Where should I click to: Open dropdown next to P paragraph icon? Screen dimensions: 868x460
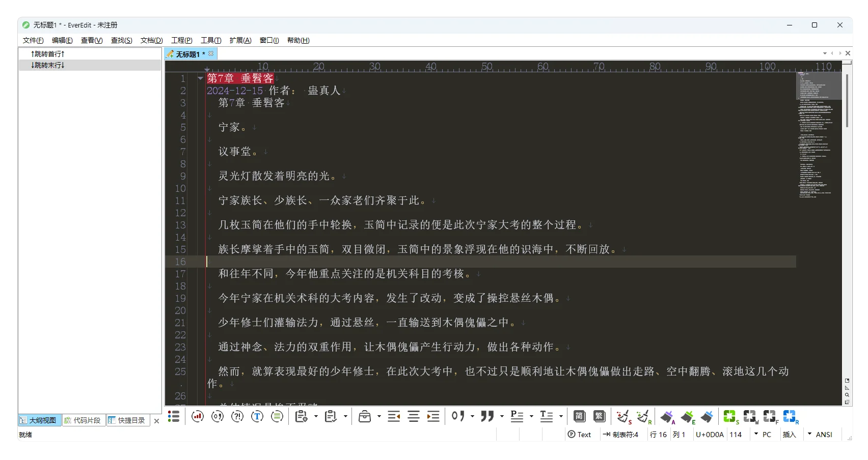pyautogui.click(x=531, y=417)
